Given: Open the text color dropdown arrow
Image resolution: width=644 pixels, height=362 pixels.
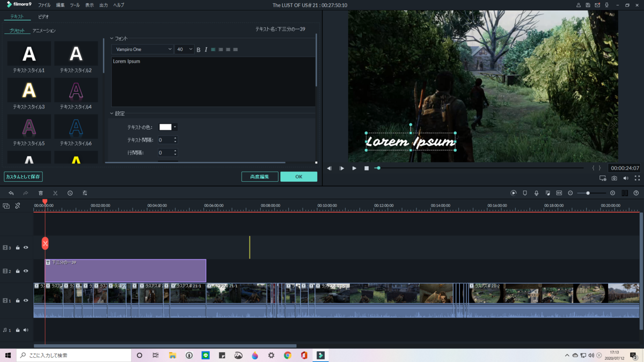Looking at the screenshot, I should pos(175,127).
